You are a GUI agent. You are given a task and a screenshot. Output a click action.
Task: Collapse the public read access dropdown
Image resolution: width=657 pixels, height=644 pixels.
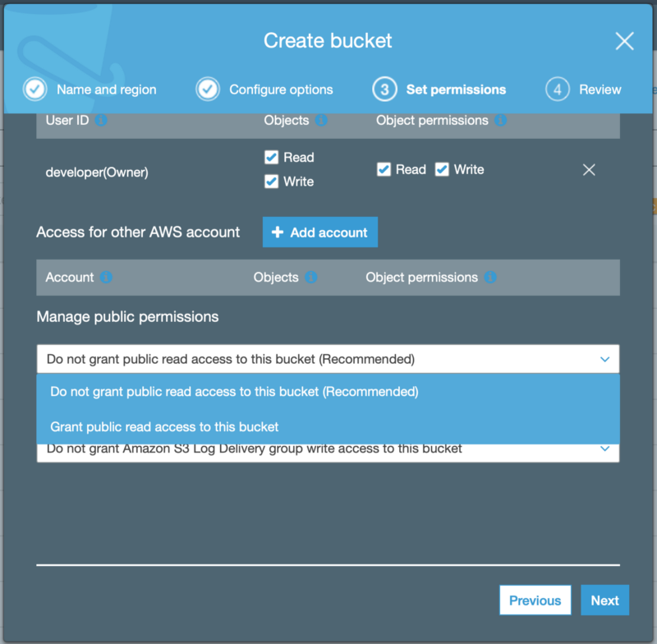click(x=328, y=359)
